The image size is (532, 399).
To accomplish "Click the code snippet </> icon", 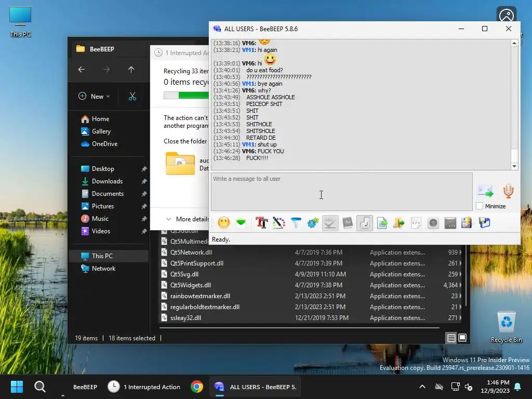I will [x=416, y=223].
